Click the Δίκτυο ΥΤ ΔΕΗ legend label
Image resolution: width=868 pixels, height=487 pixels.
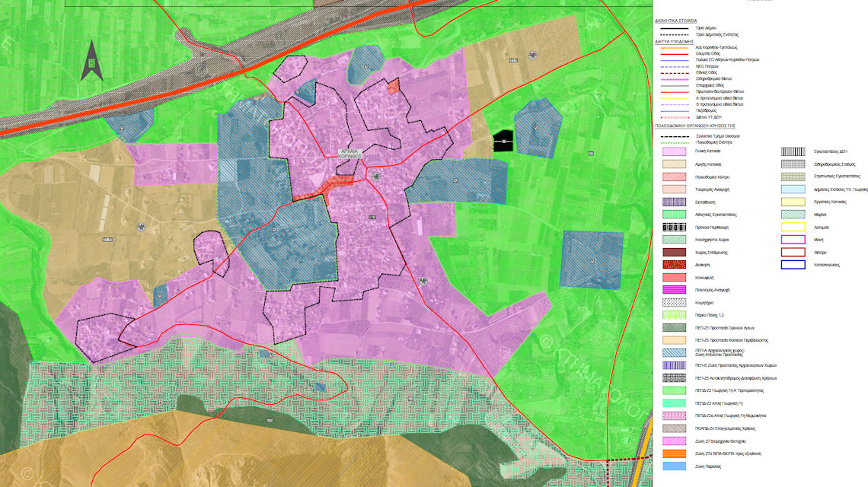tap(709, 117)
